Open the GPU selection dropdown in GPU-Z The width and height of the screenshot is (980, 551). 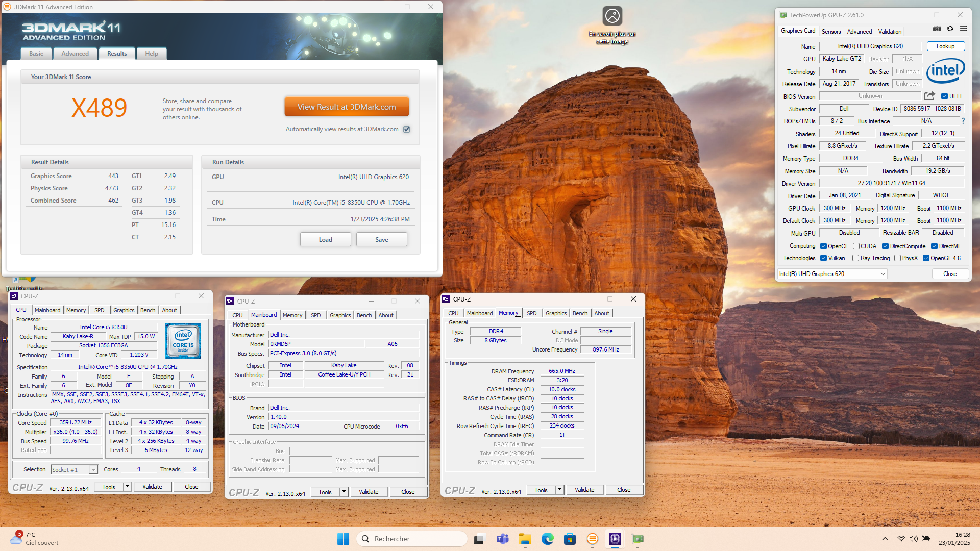click(x=832, y=274)
